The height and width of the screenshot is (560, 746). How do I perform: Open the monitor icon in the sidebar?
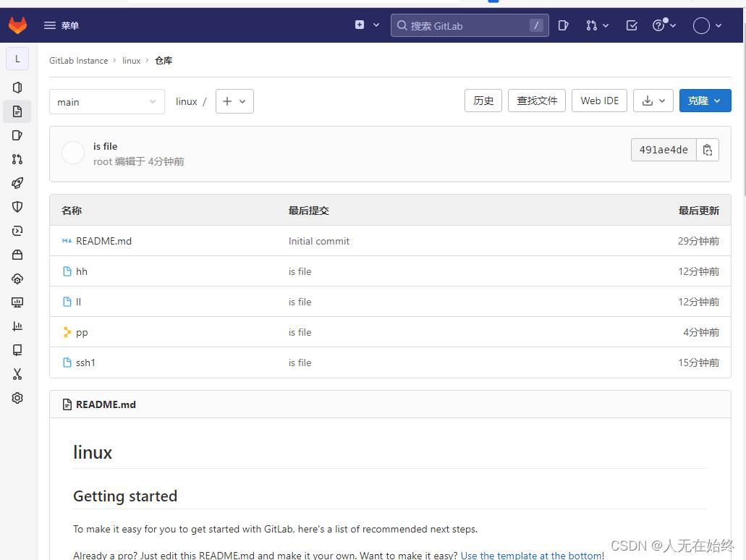(x=17, y=302)
